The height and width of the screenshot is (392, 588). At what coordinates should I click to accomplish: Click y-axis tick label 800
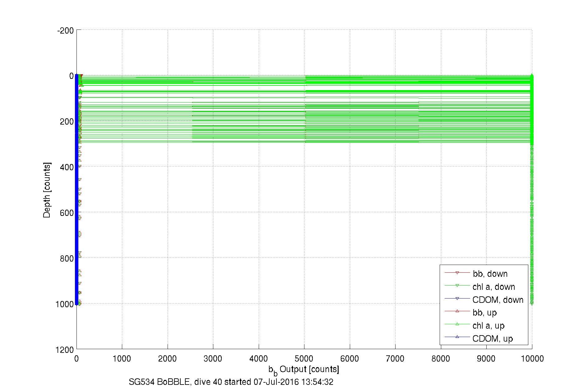[x=67, y=258]
